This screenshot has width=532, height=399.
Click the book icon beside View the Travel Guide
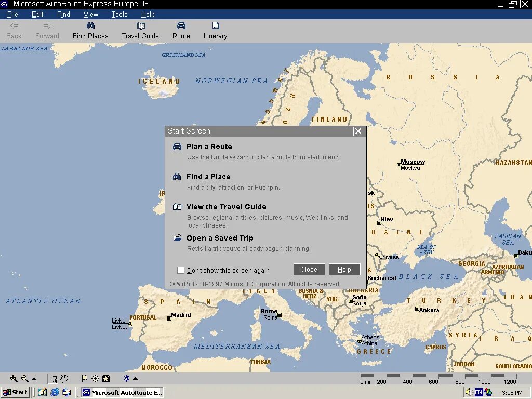(x=177, y=207)
